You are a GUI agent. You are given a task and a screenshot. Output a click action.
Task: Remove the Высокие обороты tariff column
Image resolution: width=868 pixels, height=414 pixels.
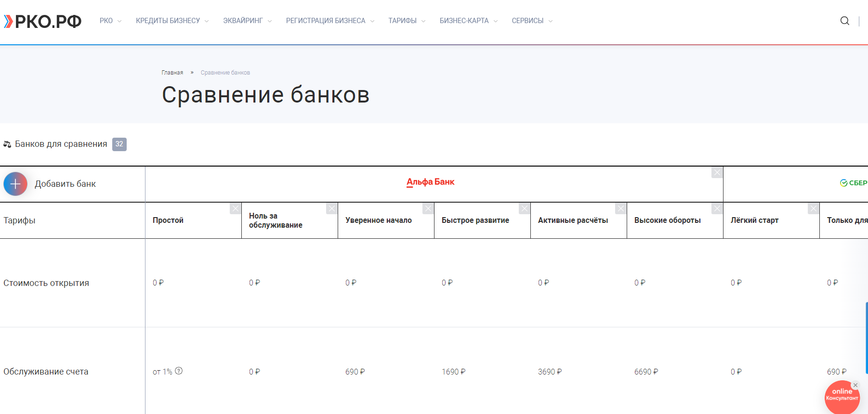pos(717,208)
